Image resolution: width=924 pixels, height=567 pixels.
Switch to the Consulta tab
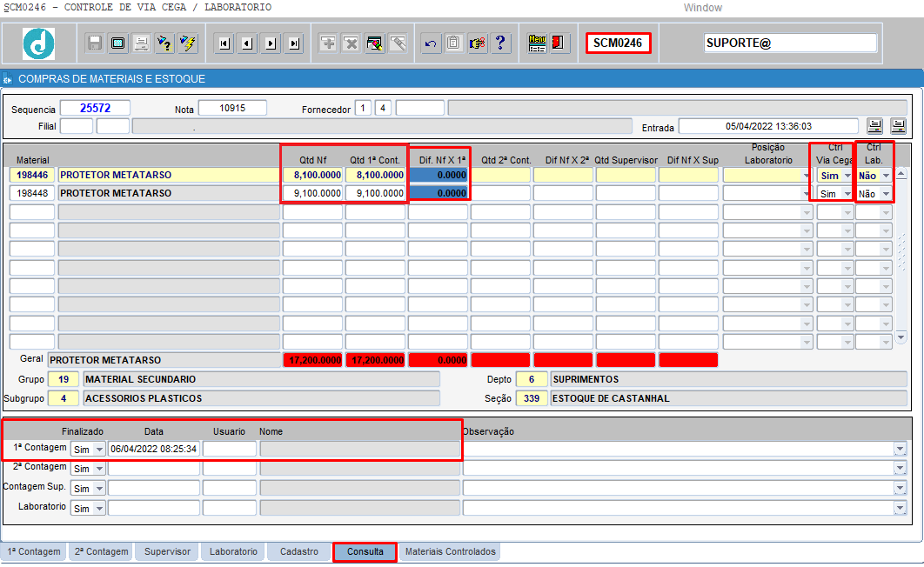[365, 551]
